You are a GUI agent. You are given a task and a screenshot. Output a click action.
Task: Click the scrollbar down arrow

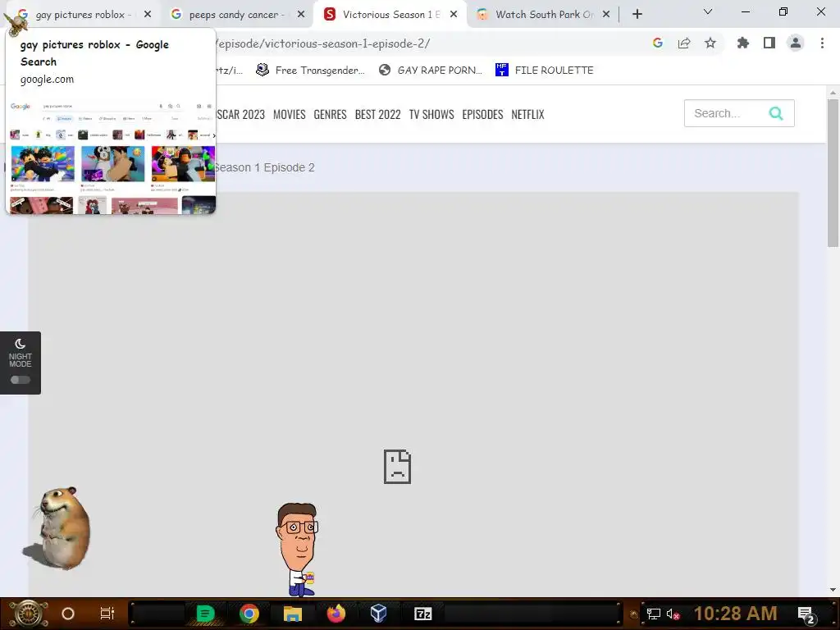(x=833, y=590)
